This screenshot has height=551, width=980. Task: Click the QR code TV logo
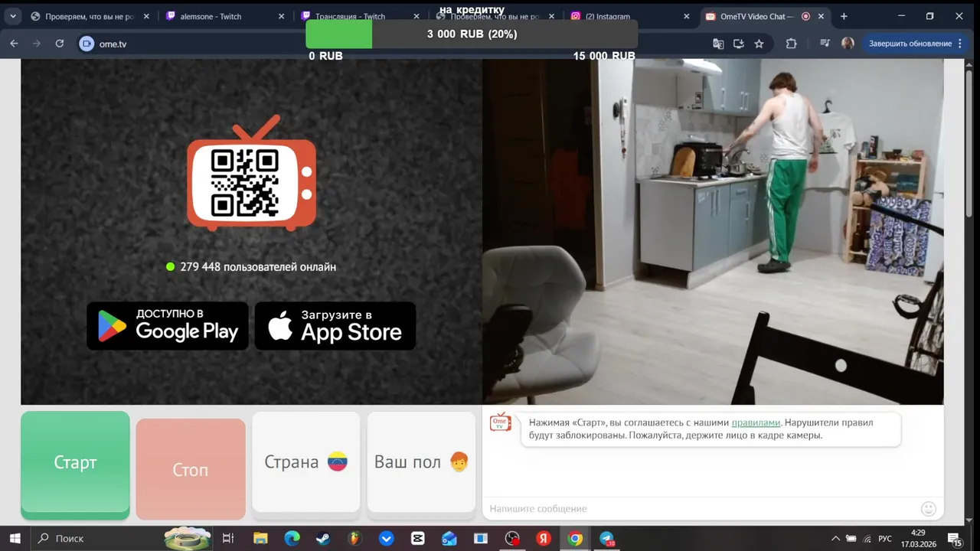click(x=251, y=174)
